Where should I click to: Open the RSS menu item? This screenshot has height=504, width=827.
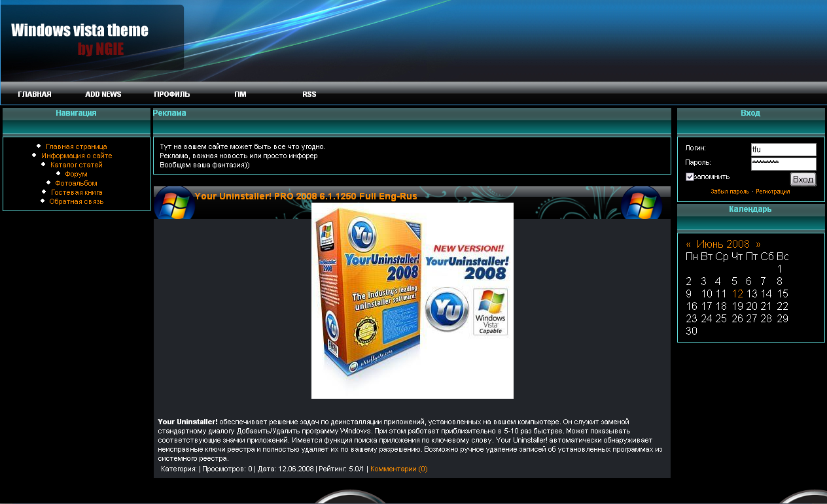point(309,94)
